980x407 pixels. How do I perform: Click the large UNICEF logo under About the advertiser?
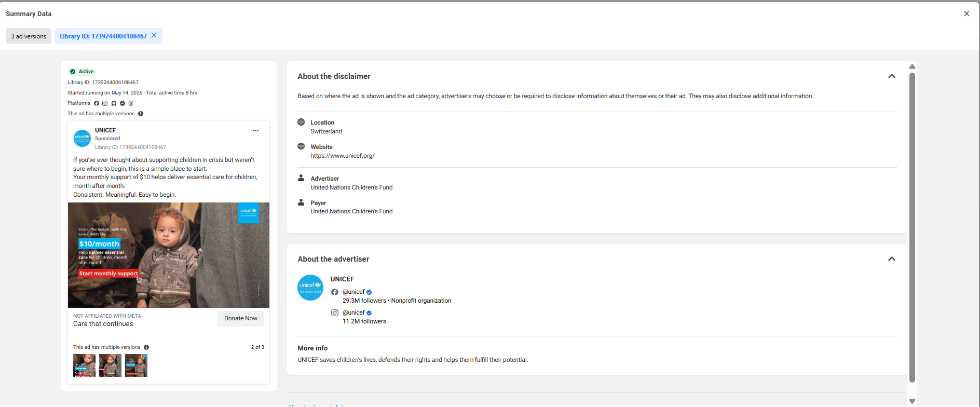pos(310,288)
